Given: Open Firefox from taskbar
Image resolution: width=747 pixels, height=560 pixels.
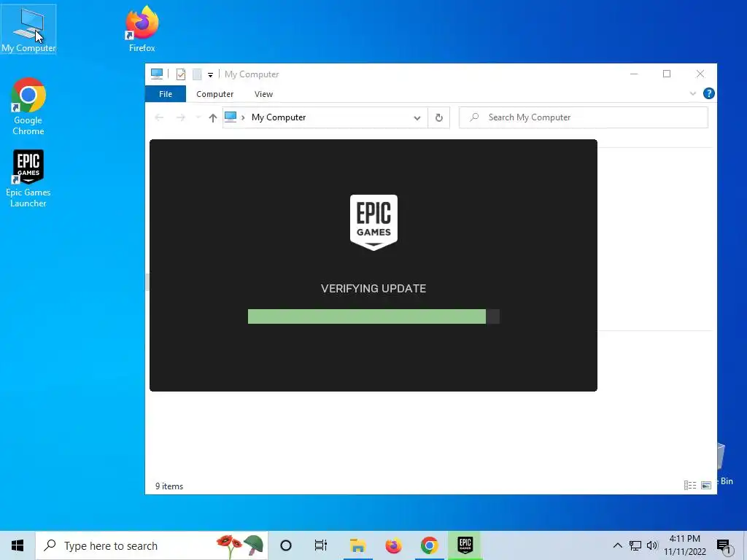Looking at the screenshot, I should pyautogui.click(x=393, y=545).
